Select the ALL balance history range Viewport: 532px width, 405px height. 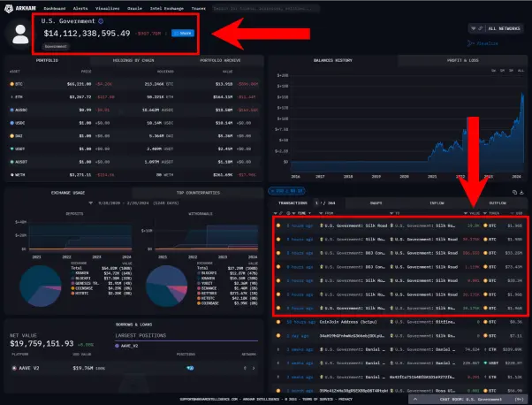pos(521,71)
